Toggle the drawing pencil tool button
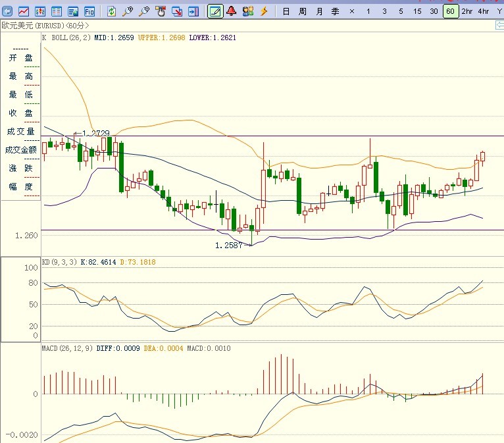Image resolution: width=504 pixels, height=443 pixels. (215, 11)
